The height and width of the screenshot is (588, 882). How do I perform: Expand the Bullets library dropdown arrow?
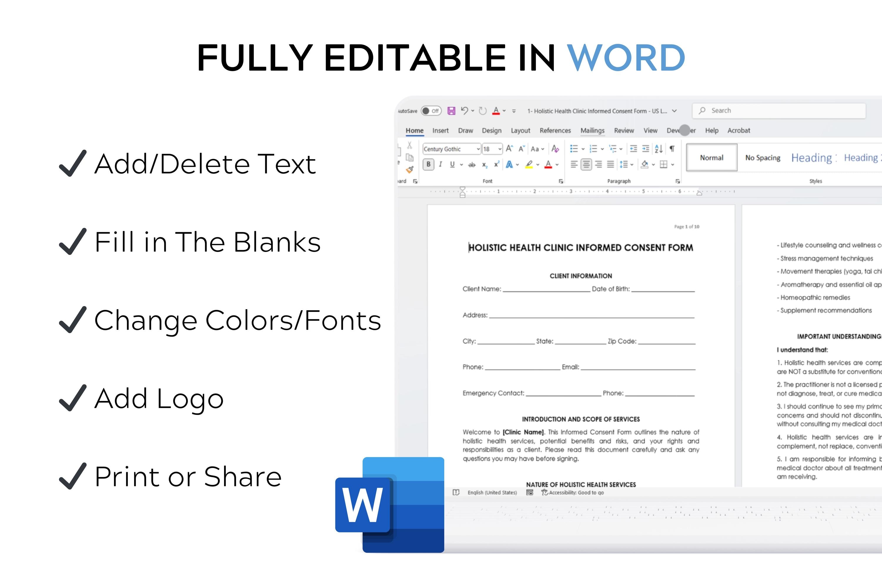(583, 149)
